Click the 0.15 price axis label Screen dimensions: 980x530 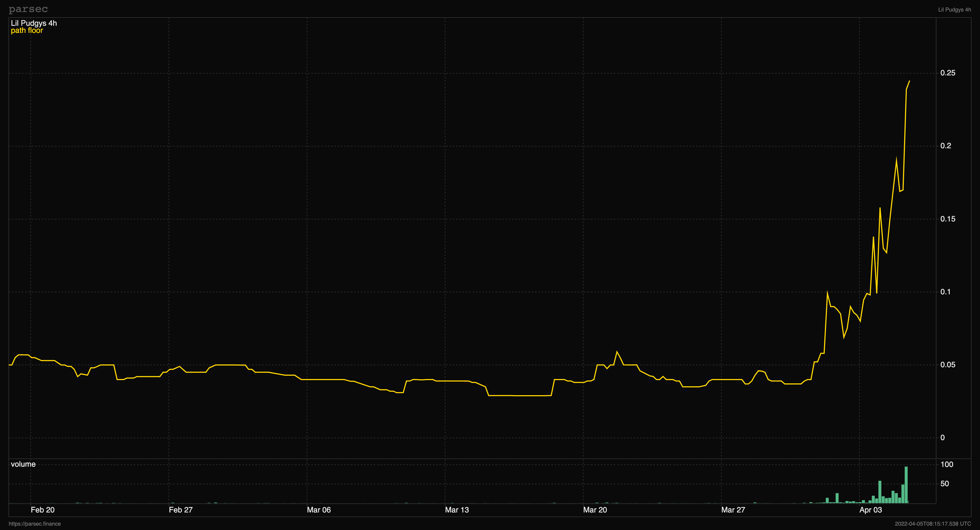(x=948, y=219)
